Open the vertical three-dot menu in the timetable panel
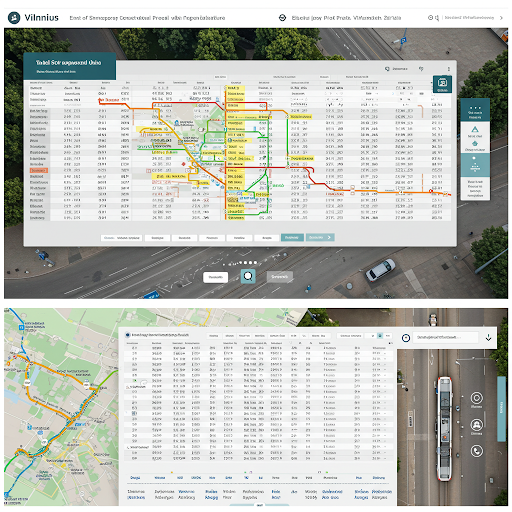The image size is (512, 512). coord(449,69)
